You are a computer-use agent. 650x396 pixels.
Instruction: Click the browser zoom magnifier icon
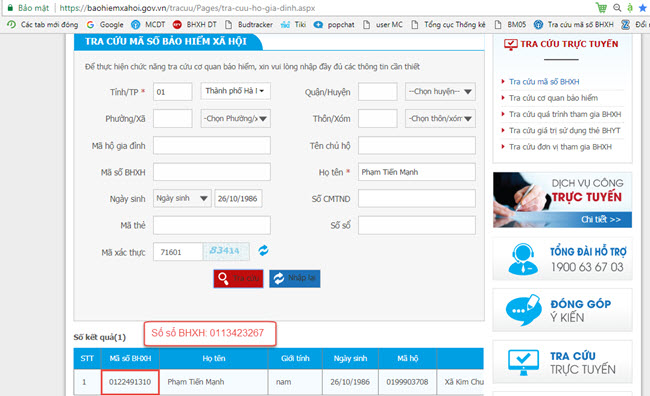[x=617, y=8]
